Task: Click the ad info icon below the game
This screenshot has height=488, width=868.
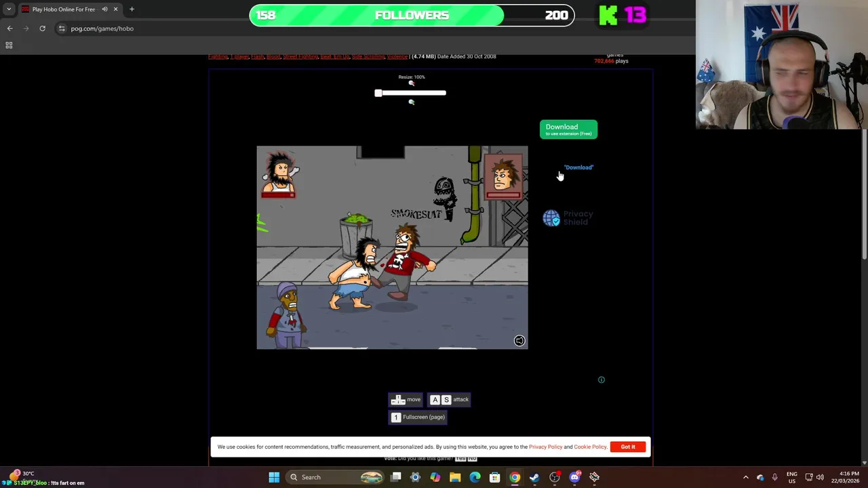Action: 601,380
